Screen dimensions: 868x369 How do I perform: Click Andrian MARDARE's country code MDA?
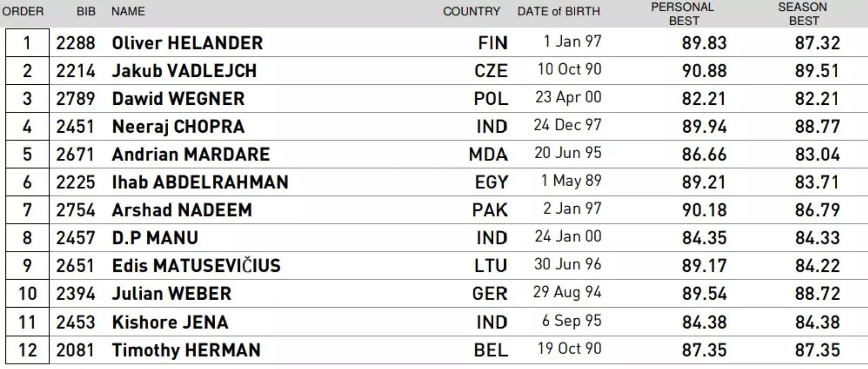click(488, 154)
